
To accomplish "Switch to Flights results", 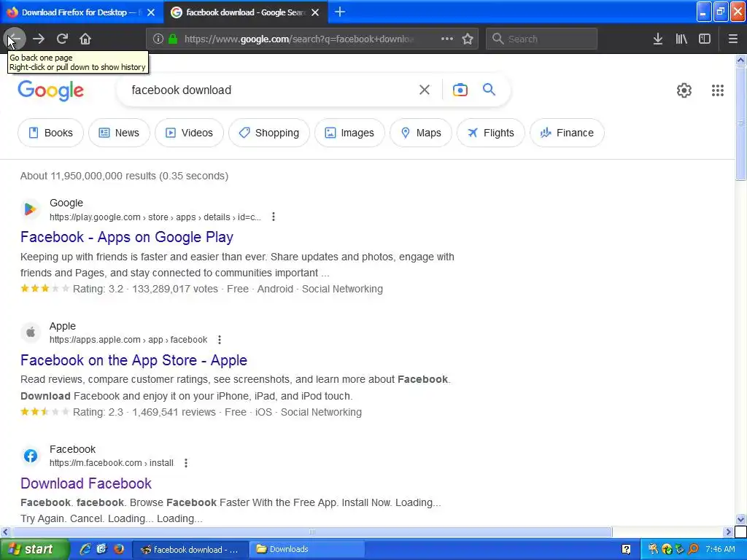I will coord(491,133).
